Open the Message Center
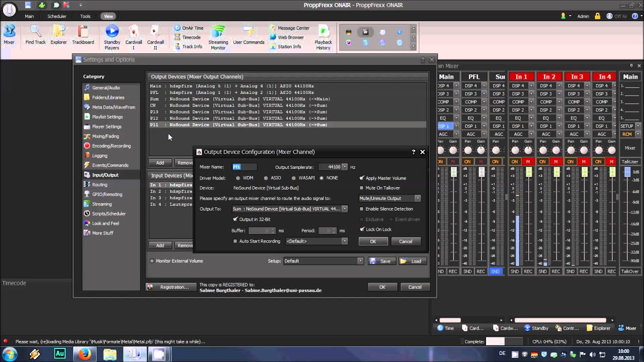 (x=290, y=28)
